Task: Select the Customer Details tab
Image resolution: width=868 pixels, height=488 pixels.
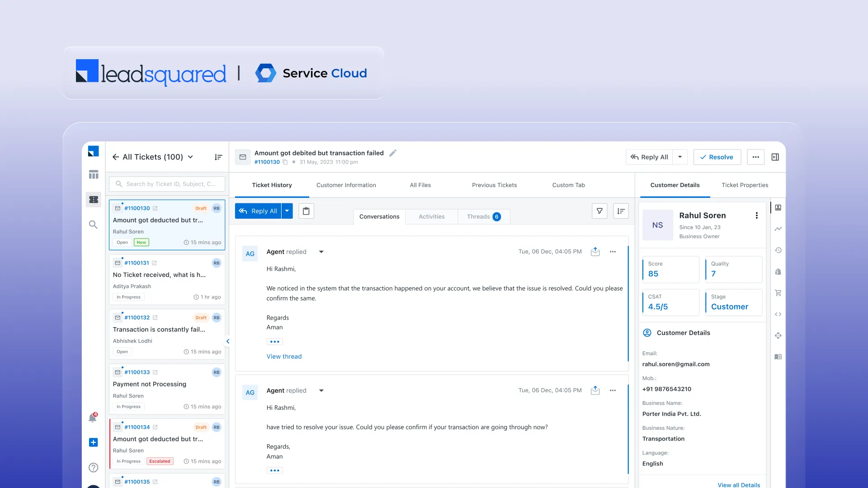Action: 675,185
